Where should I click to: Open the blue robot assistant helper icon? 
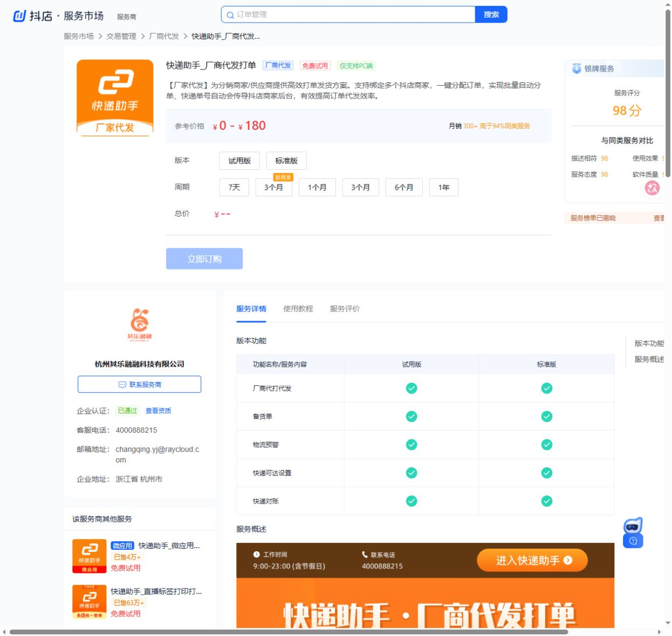coord(633,533)
